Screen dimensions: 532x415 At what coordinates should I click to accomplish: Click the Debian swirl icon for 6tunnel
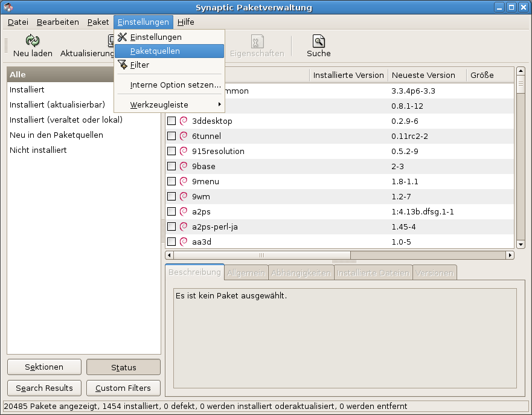(x=184, y=136)
